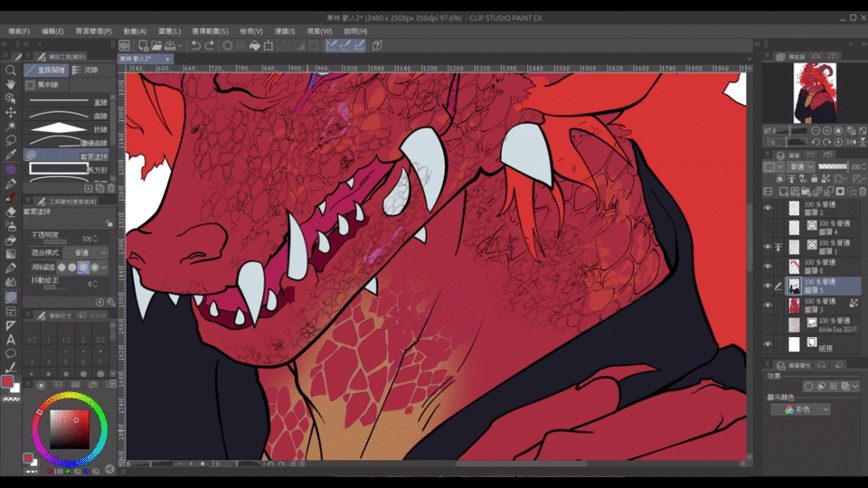Click the Help question mark icon
This screenshot has width=868, height=488.
pyautogui.click(x=377, y=45)
